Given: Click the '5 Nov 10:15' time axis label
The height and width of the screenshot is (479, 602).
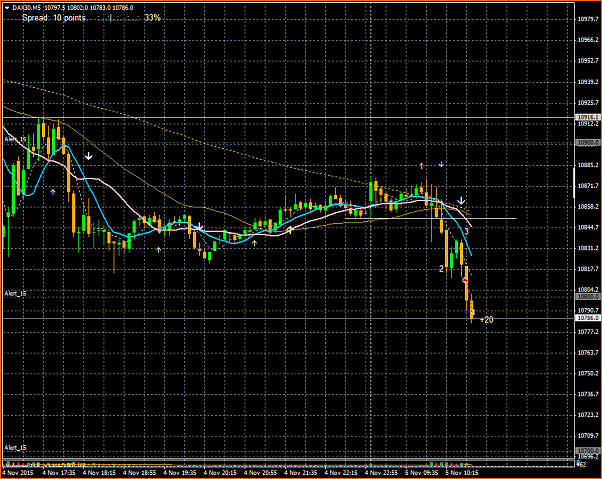Looking at the screenshot, I should coord(462,472).
